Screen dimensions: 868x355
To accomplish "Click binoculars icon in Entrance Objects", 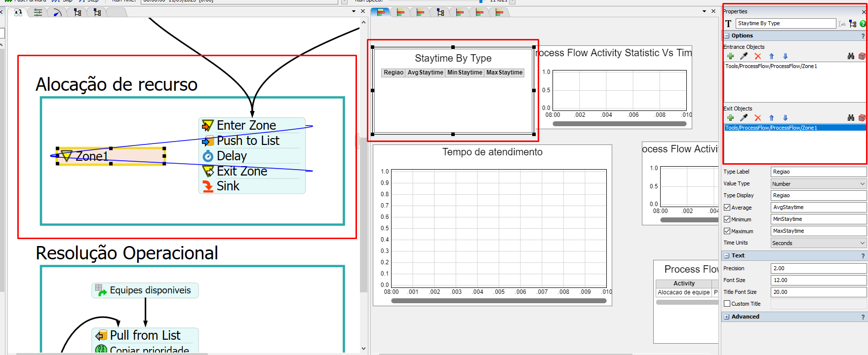I will click(851, 56).
